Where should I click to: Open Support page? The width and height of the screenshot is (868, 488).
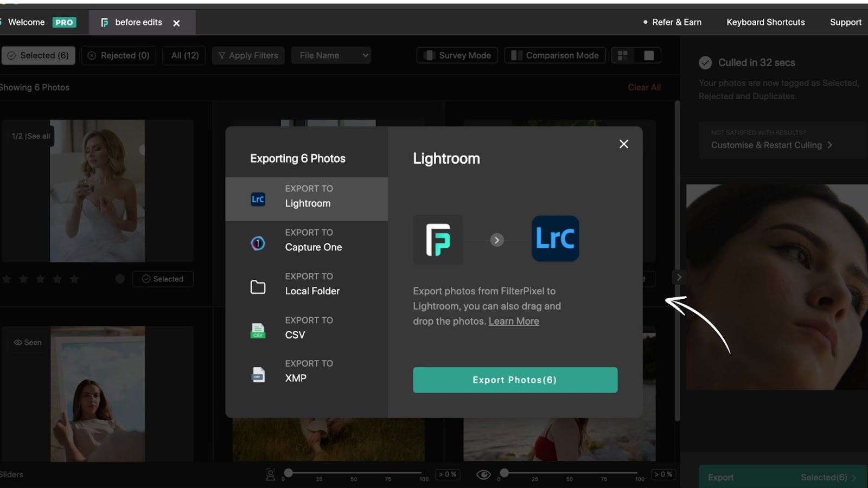(845, 22)
